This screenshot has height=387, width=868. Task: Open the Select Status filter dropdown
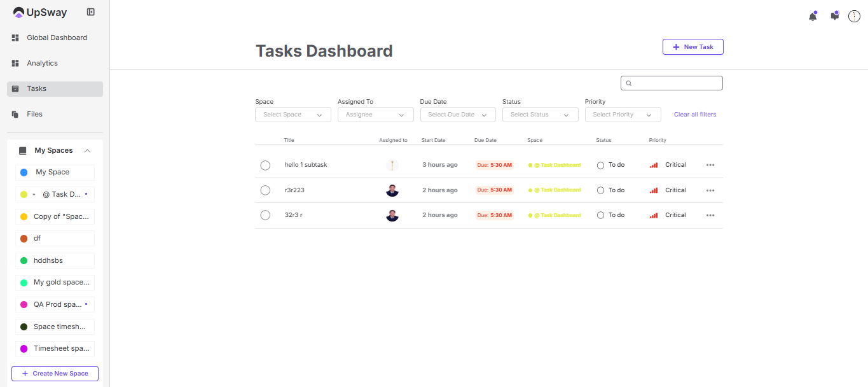[540, 115]
